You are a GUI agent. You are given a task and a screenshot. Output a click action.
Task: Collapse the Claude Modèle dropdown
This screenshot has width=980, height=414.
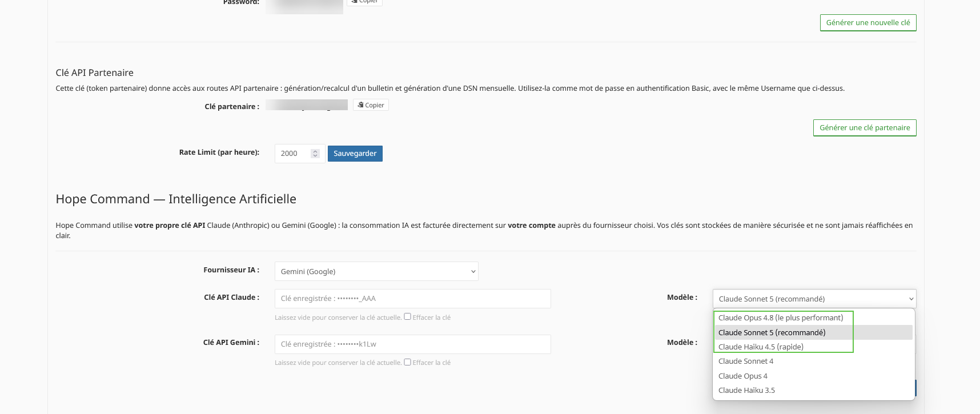click(x=814, y=299)
